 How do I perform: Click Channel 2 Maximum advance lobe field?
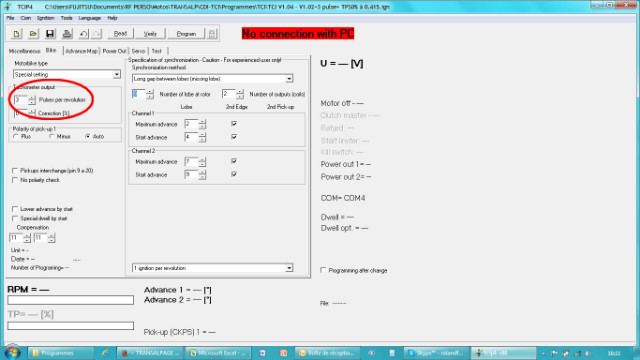191,162
